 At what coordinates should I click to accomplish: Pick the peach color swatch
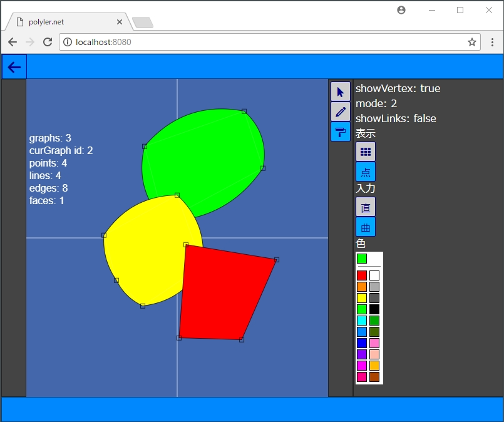[x=374, y=354]
